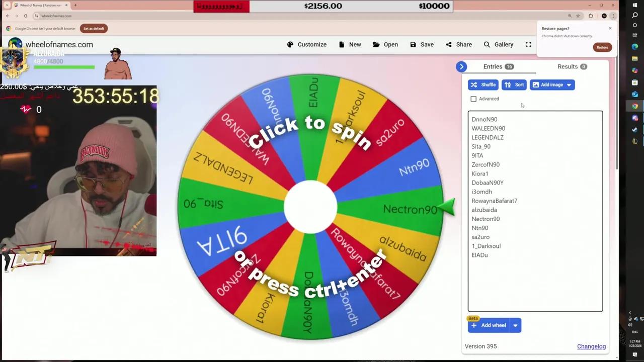This screenshot has height=362, width=644.
Task: Open the Extensions puzzle icon
Action: coord(591,16)
